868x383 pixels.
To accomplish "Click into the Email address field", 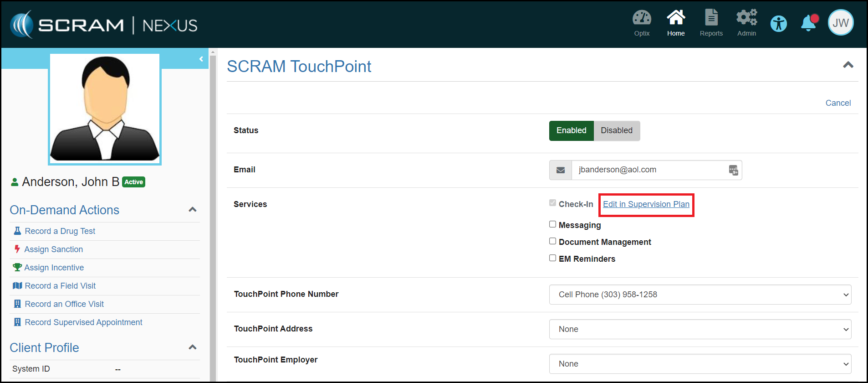I will [x=647, y=170].
